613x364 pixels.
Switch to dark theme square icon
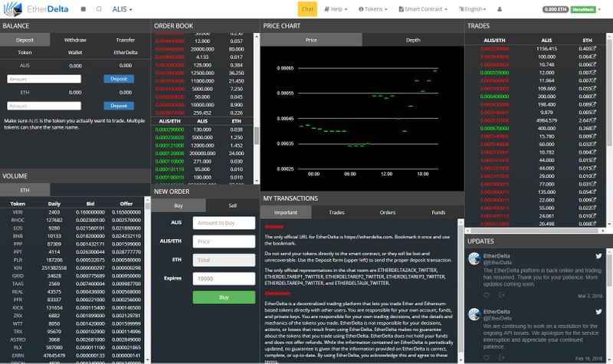pos(84,9)
